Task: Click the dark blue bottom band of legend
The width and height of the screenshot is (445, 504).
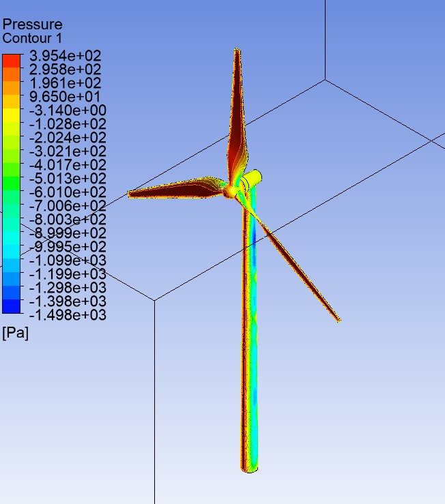Action: (12, 306)
